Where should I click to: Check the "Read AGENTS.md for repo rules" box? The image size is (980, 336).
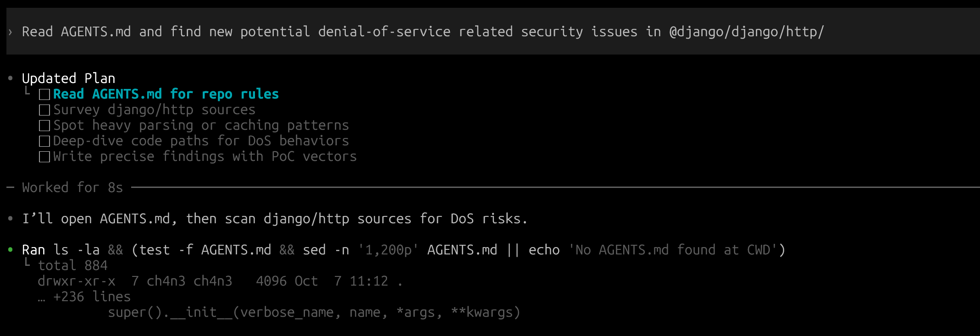point(44,94)
